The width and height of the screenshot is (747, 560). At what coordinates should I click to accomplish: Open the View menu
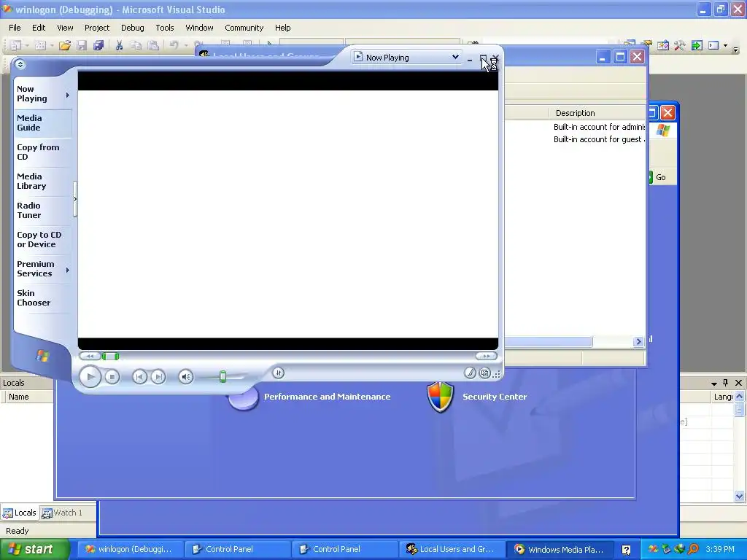tap(65, 28)
